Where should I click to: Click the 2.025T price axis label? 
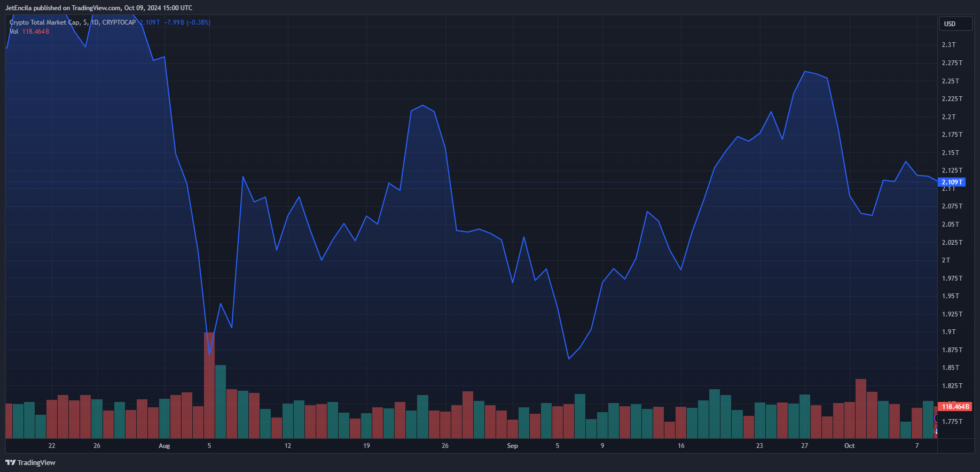pos(952,243)
